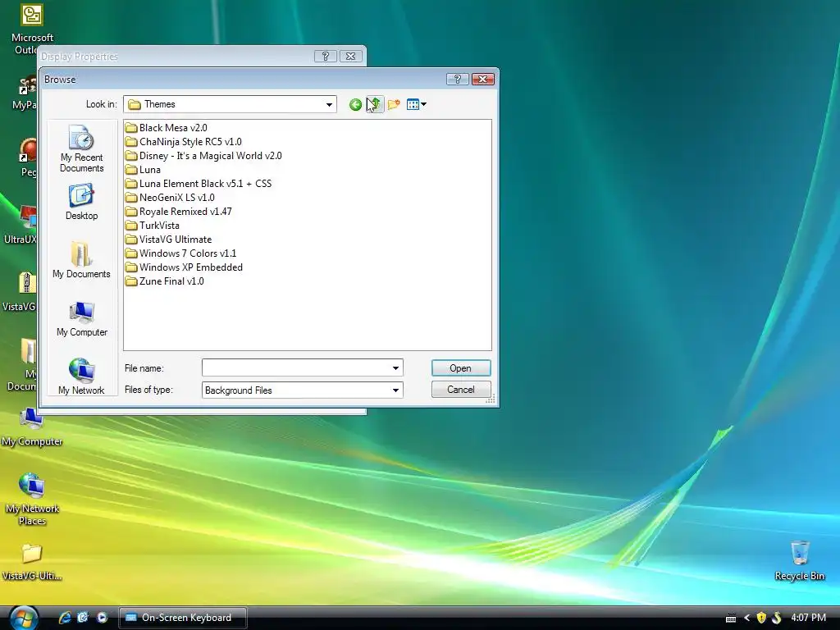The width and height of the screenshot is (840, 630).
Task: Grab the Browse dialog resize grip
Action: [491, 399]
